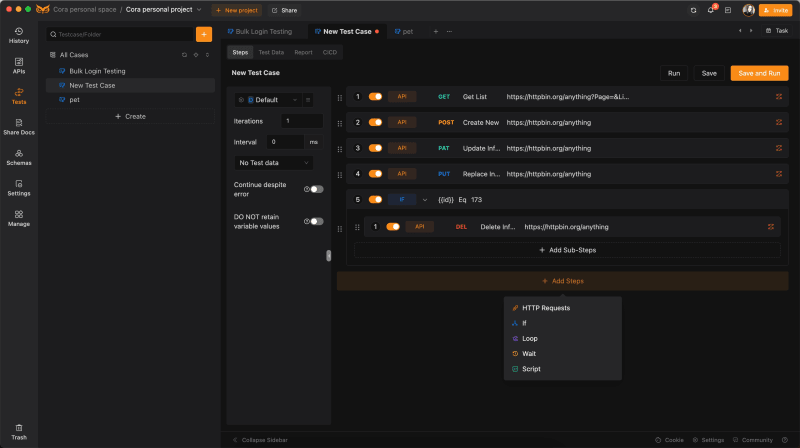800x448 pixels.
Task: Open the APIs sidebar section
Action: coord(19,66)
